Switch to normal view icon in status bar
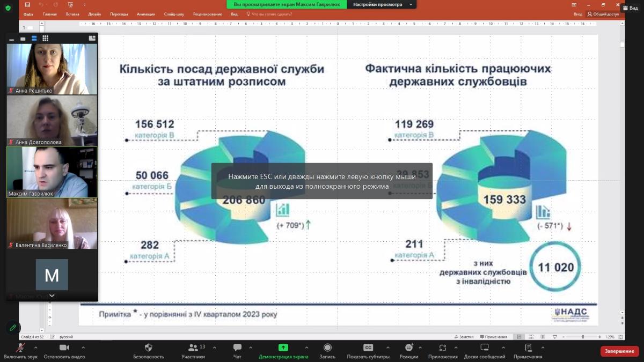 pyautogui.click(x=518, y=337)
